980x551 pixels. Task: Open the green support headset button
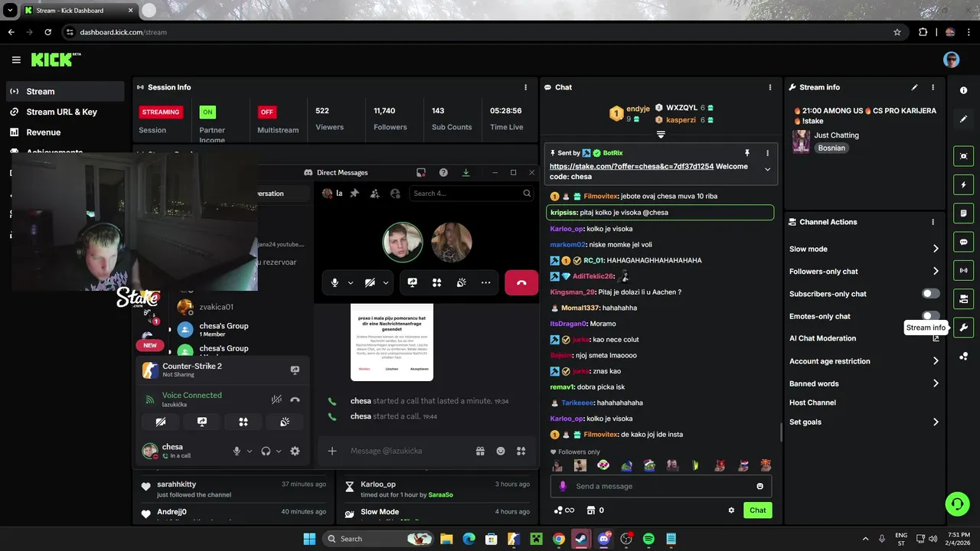pos(957,504)
